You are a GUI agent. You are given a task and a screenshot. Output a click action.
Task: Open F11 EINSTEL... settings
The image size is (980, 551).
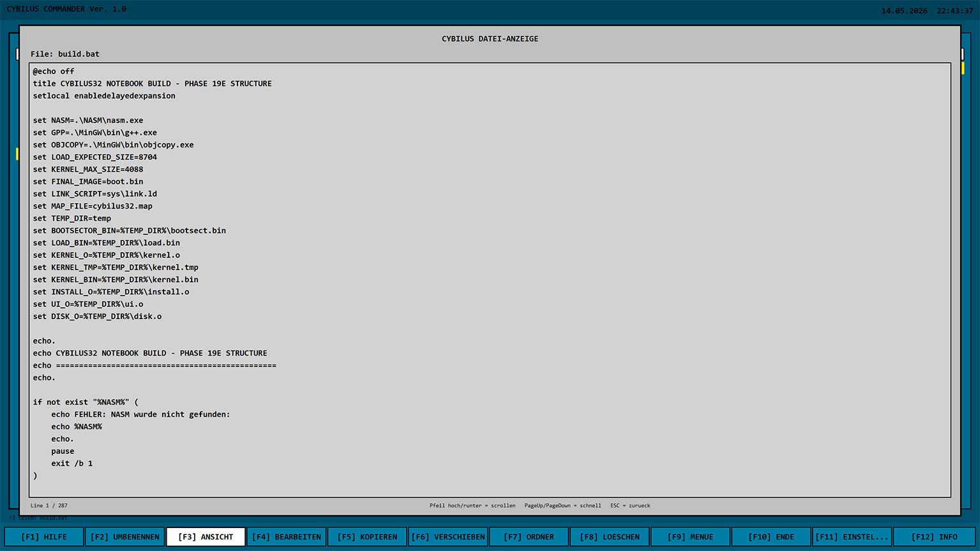[x=852, y=537]
